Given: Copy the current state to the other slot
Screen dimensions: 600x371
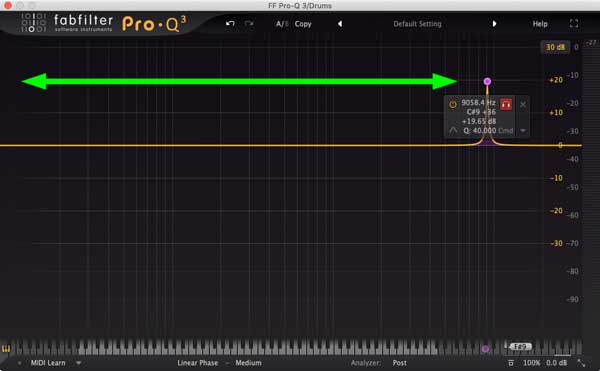Looking at the screenshot, I should pos(303,24).
